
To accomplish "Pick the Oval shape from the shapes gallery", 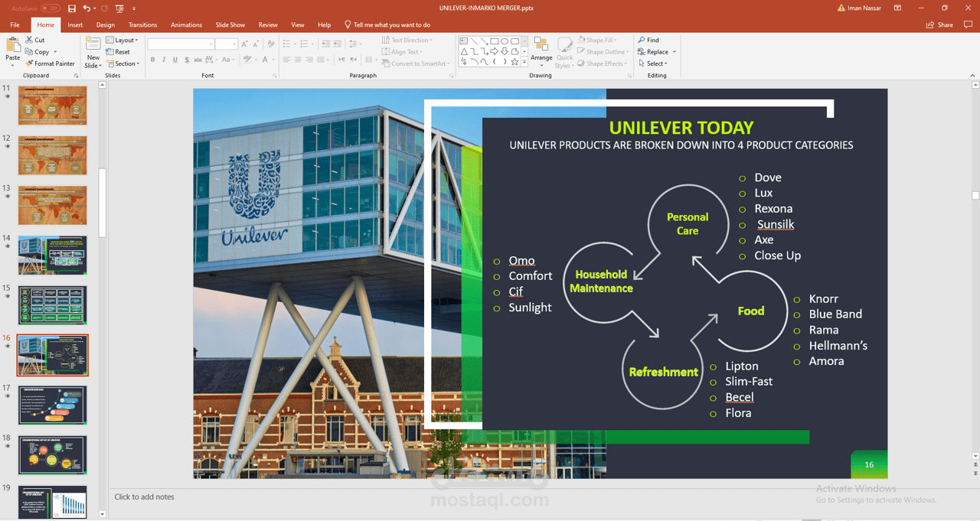I will (505, 41).
